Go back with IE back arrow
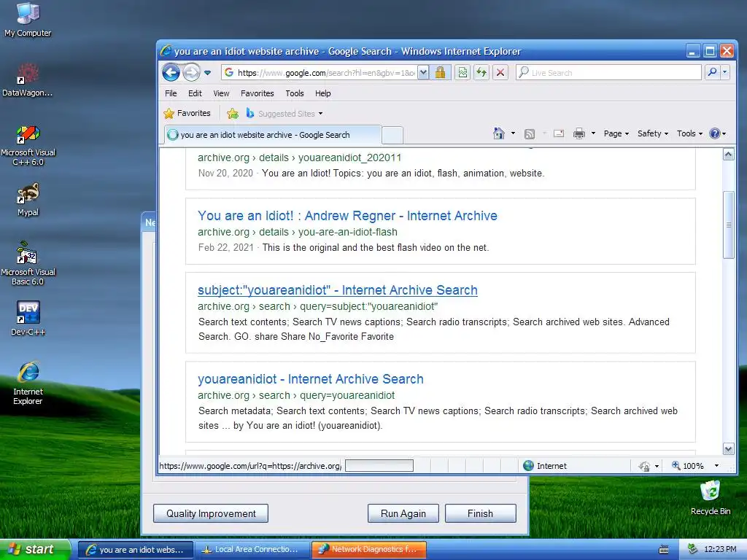The width and height of the screenshot is (747, 560). 171,72
